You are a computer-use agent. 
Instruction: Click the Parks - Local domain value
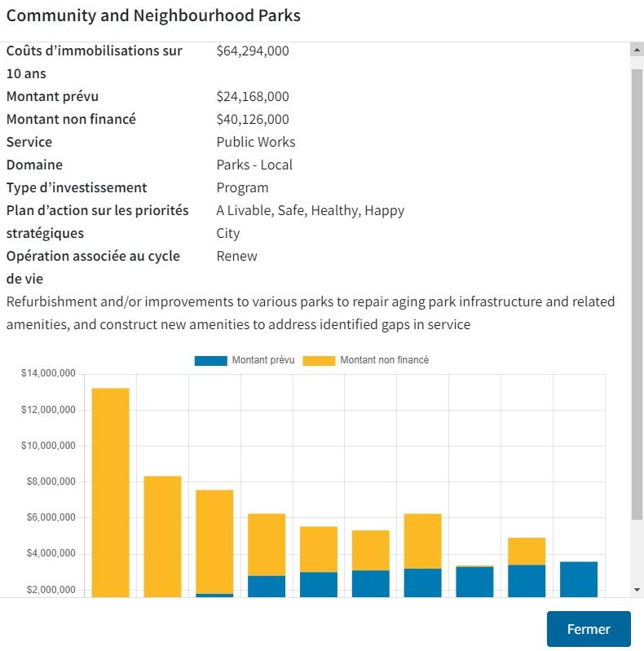point(254,165)
